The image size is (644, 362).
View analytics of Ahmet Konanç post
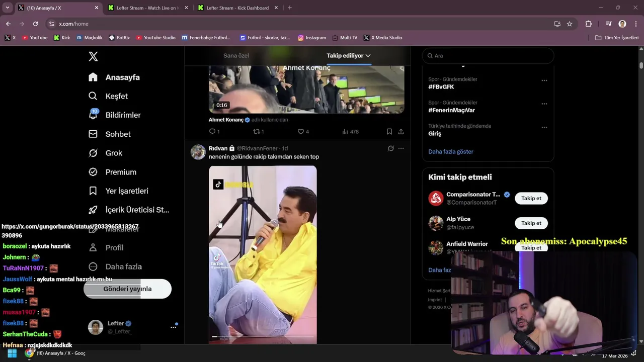350,132
